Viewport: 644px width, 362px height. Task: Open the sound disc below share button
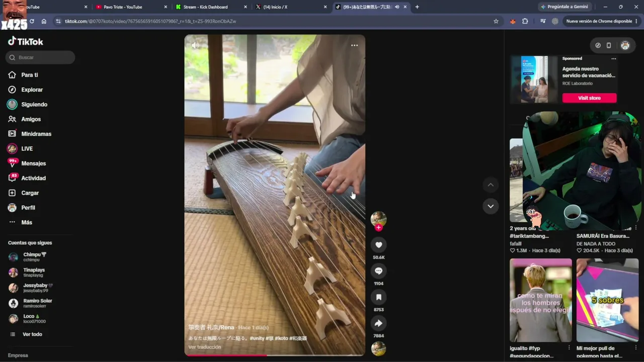point(378,348)
